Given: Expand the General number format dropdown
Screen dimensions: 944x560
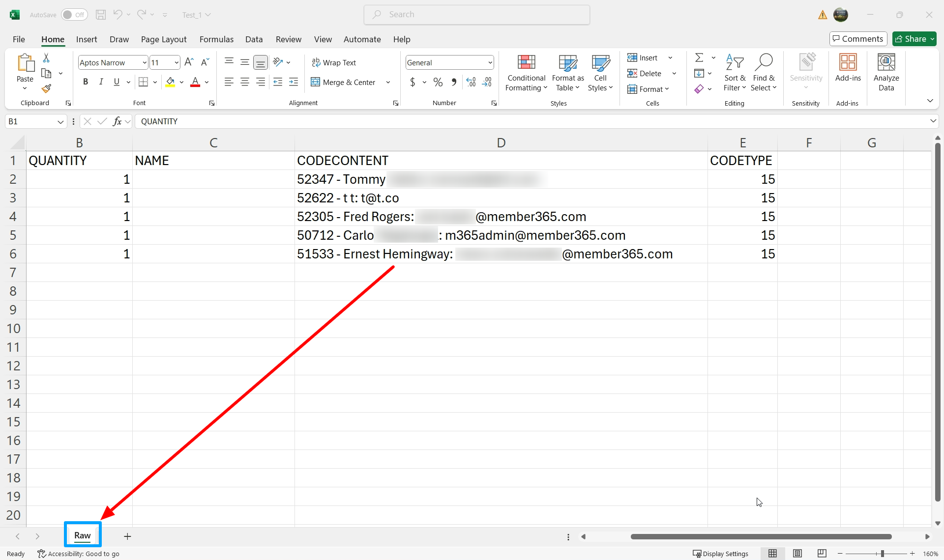Looking at the screenshot, I should pos(490,63).
